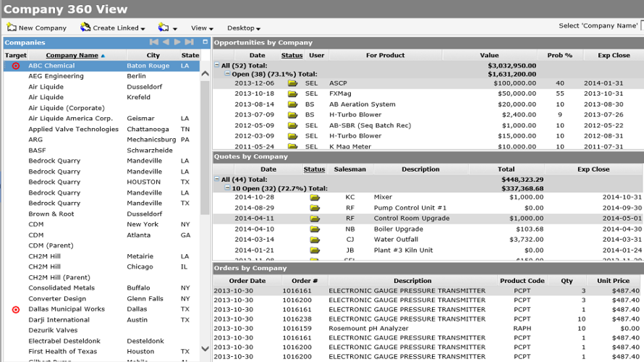Maximize the Companies panel with square icon
Viewport: 644px width, 362px height.
click(205, 43)
